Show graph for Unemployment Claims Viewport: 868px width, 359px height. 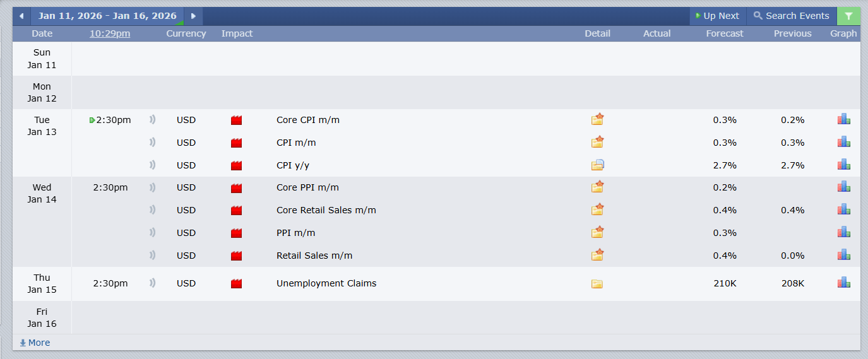click(844, 283)
